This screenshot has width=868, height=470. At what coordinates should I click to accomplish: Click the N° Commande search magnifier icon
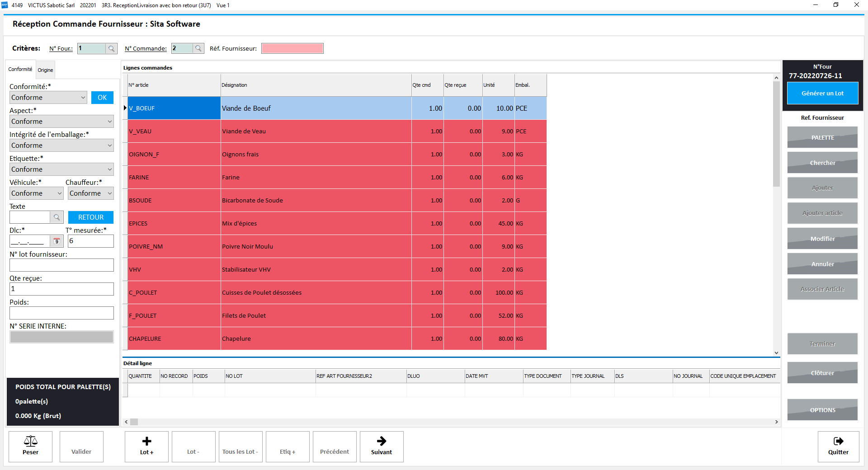(198, 48)
